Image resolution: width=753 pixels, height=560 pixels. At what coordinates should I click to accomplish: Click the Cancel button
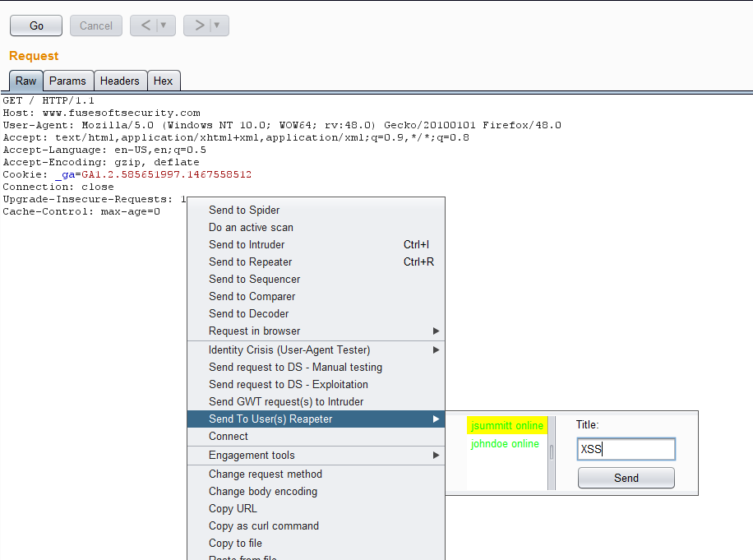pos(96,26)
